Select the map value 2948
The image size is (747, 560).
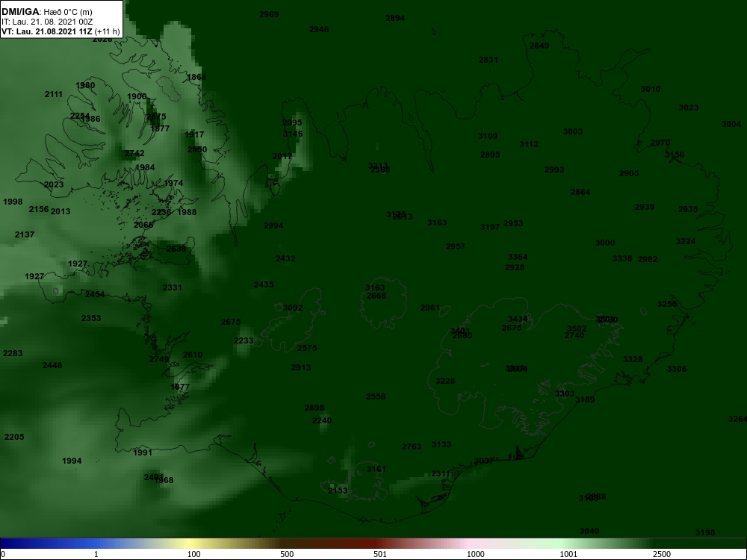(319, 29)
